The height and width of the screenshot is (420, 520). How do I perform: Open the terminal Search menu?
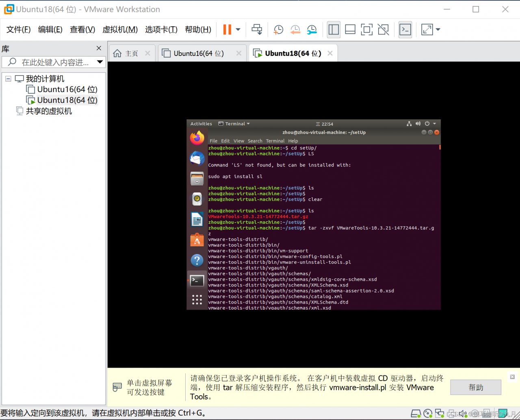[255, 141]
